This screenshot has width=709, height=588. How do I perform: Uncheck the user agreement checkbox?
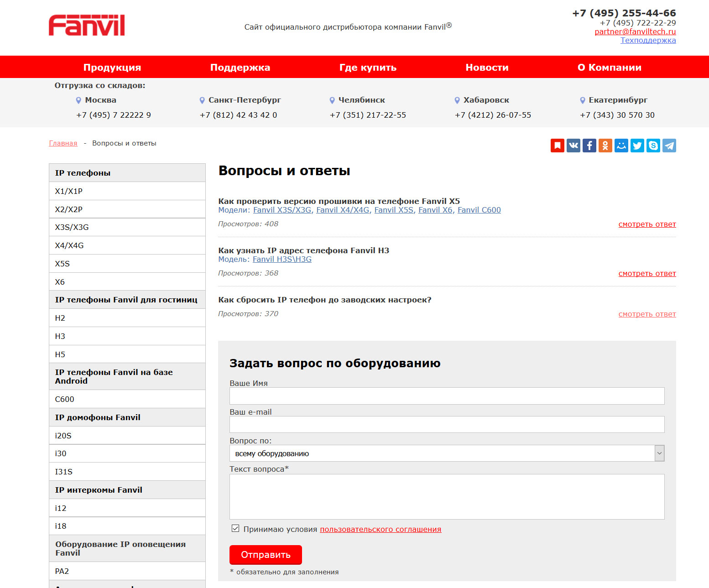click(235, 528)
